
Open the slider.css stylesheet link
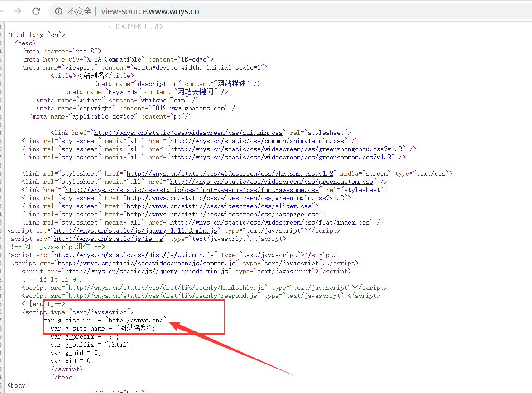[219, 206]
